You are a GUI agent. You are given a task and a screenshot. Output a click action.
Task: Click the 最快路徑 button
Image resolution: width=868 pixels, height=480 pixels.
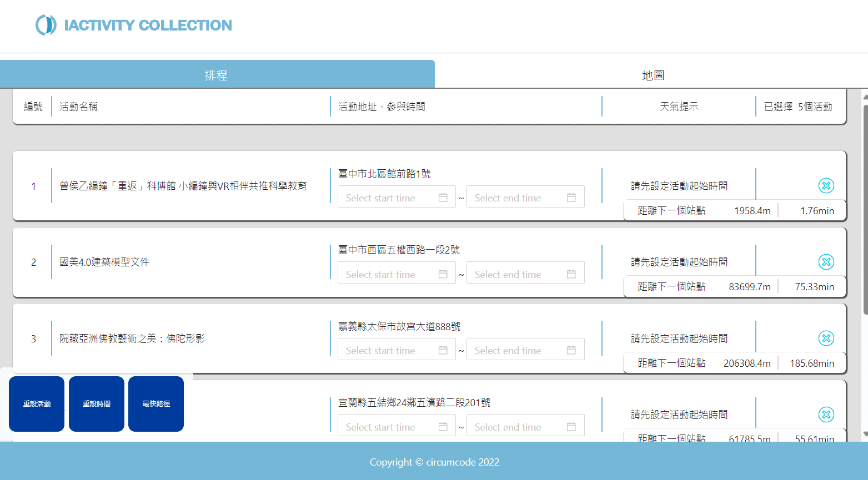[156, 404]
